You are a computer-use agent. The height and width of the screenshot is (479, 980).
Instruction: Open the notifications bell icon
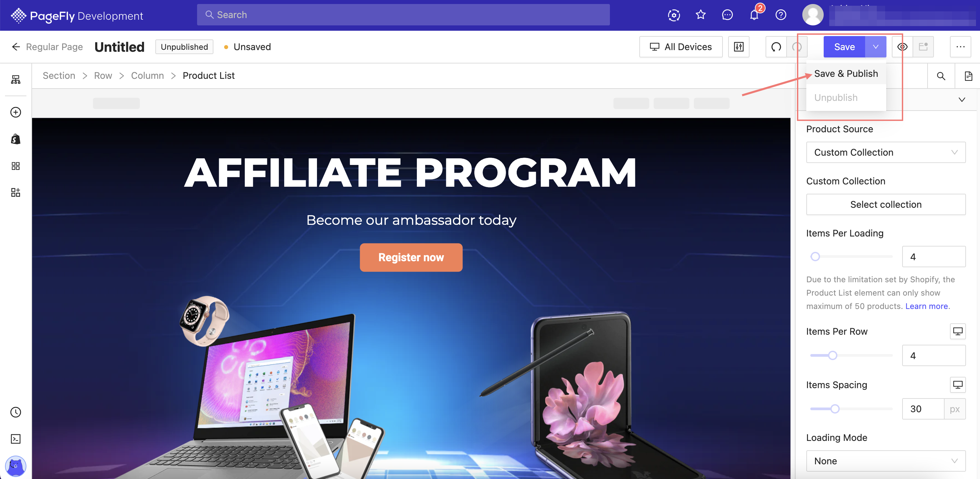tap(754, 15)
